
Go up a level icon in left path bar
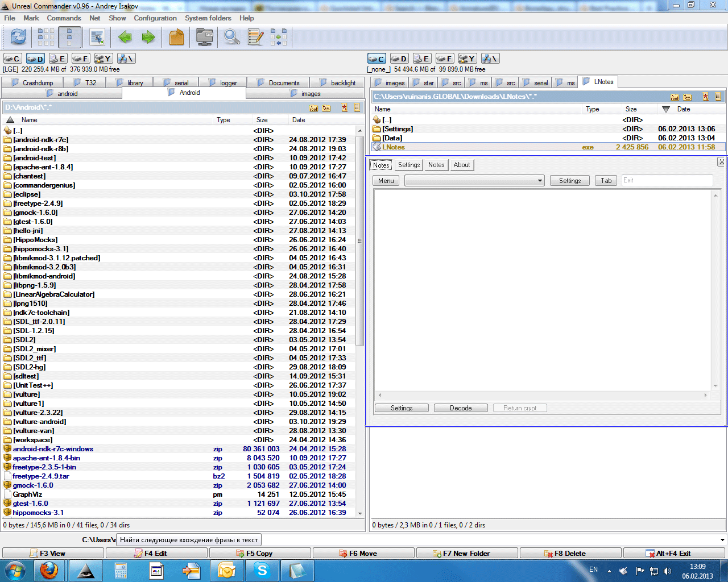[x=326, y=107]
